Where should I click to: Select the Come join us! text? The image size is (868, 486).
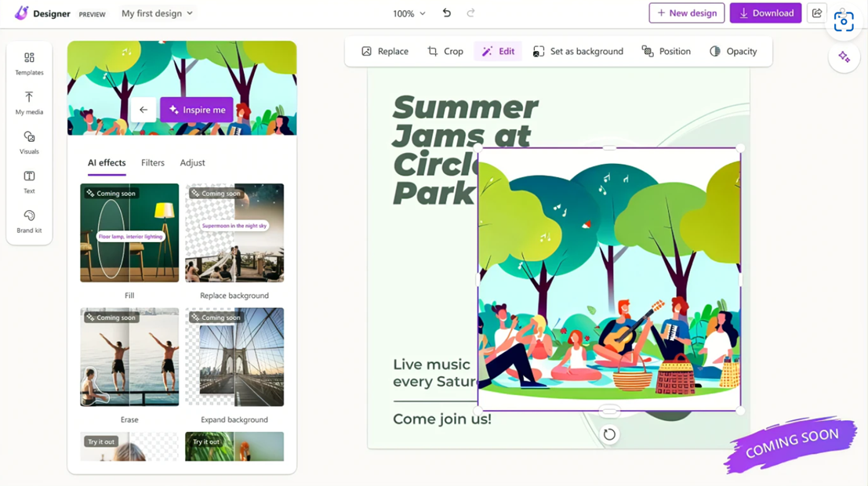click(x=442, y=419)
